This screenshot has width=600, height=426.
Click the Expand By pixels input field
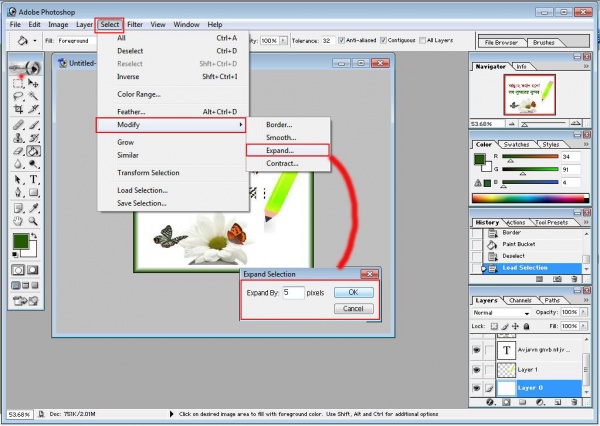(293, 293)
